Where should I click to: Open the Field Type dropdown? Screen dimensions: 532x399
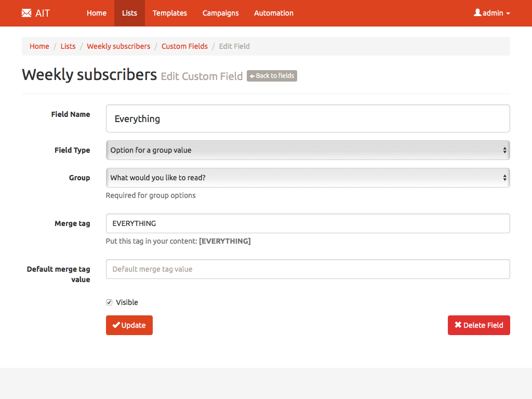pos(308,150)
